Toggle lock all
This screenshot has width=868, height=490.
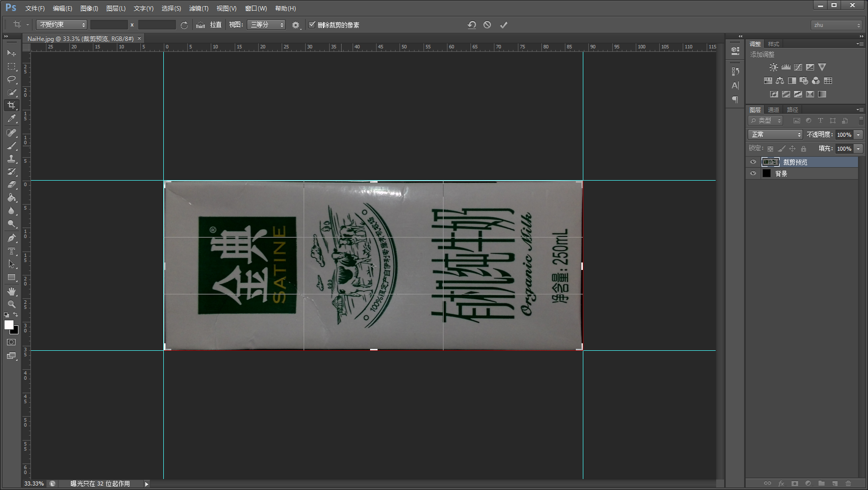[x=804, y=149]
